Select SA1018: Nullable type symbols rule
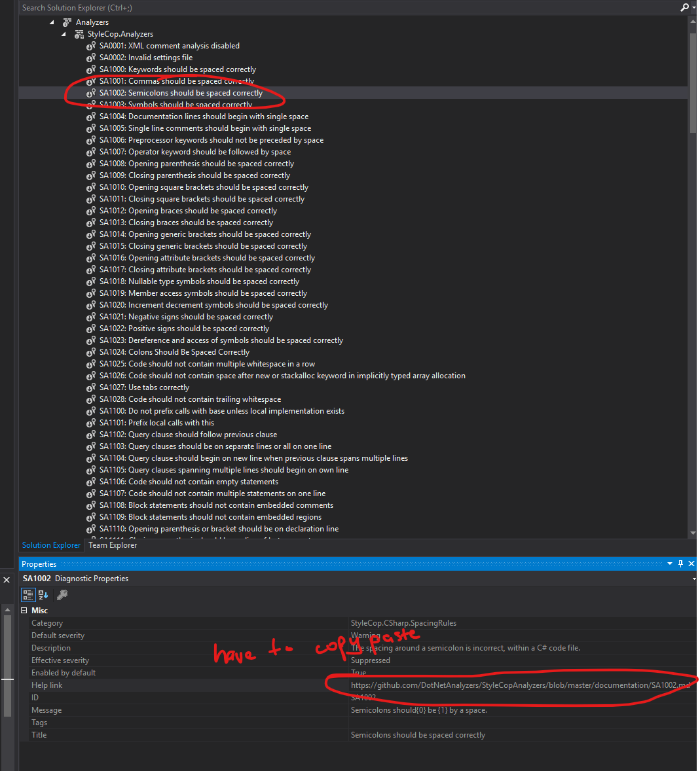This screenshot has width=700, height=771. point(199,281)
